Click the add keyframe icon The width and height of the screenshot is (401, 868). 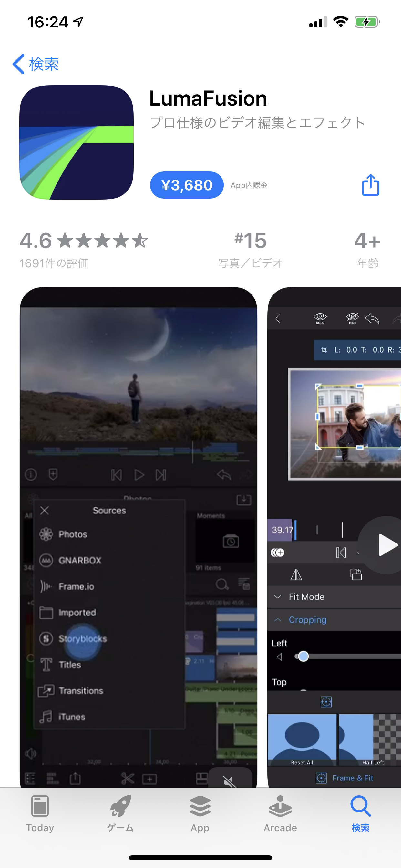(278, 553)
